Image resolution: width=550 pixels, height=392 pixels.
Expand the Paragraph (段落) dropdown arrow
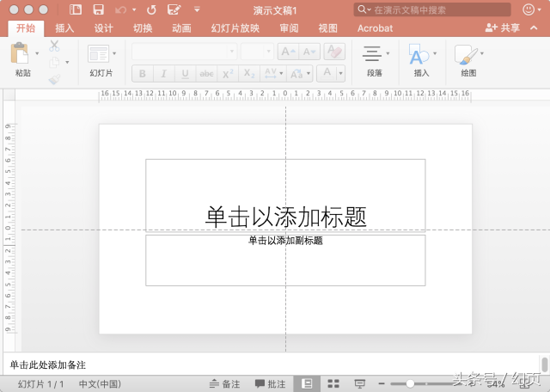point(388,53)
